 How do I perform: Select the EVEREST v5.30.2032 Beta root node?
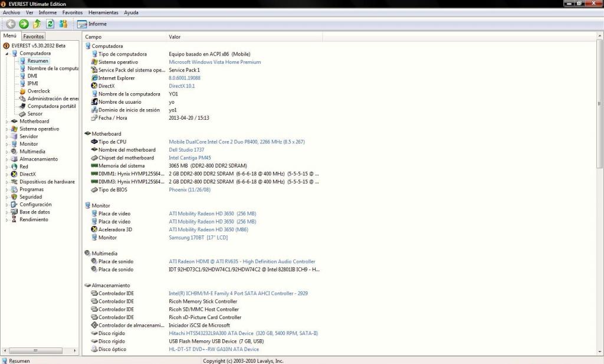(x=38, y=45)
